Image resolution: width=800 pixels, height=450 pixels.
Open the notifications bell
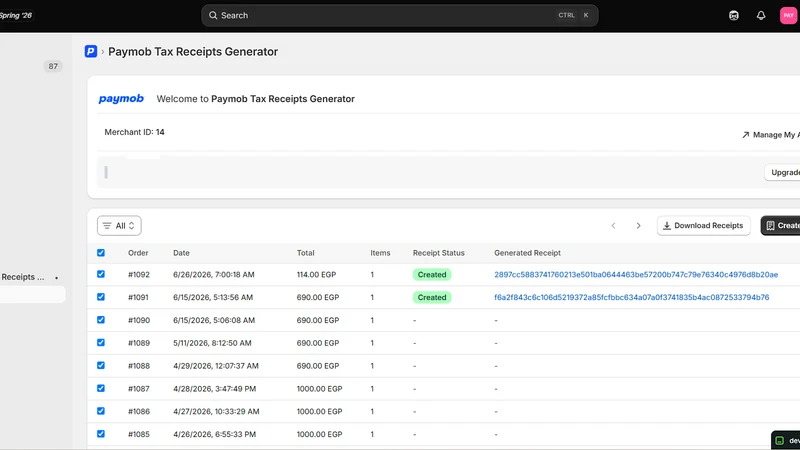761,15
